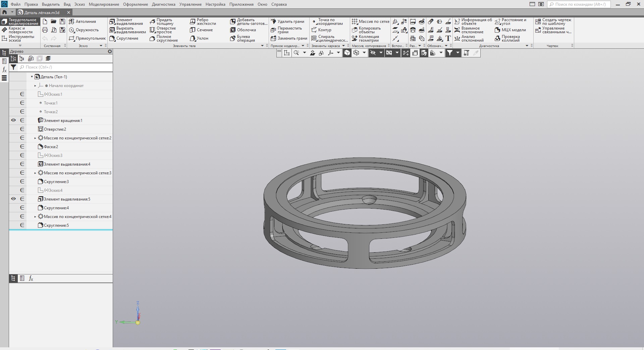Image resolution: width=644 pixels, height=350 pixels.
Task: Select the tree structure icon in the left sidebar
Action: (4, 53)
